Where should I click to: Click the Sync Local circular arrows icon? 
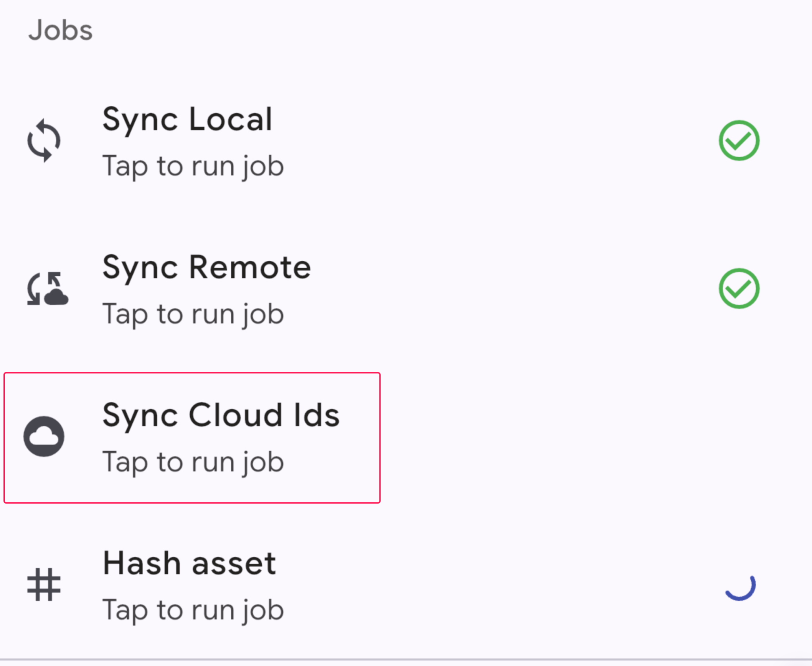[44, 141]
